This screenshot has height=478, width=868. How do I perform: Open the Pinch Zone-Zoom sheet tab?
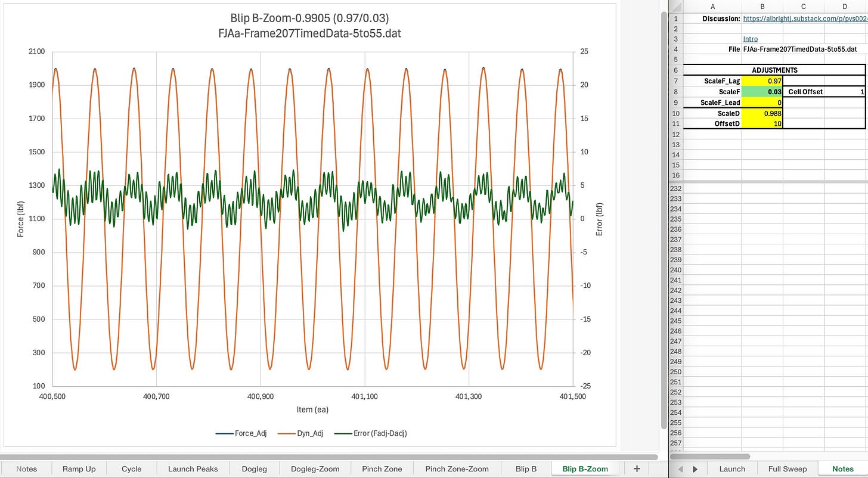pyautogui.click(x=457, y=469)
